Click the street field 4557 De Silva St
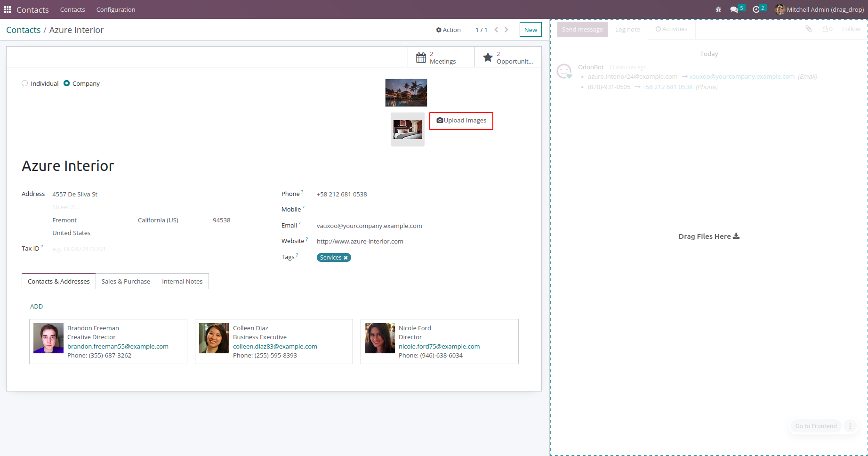The image size is (868, 456). [141, 195]
